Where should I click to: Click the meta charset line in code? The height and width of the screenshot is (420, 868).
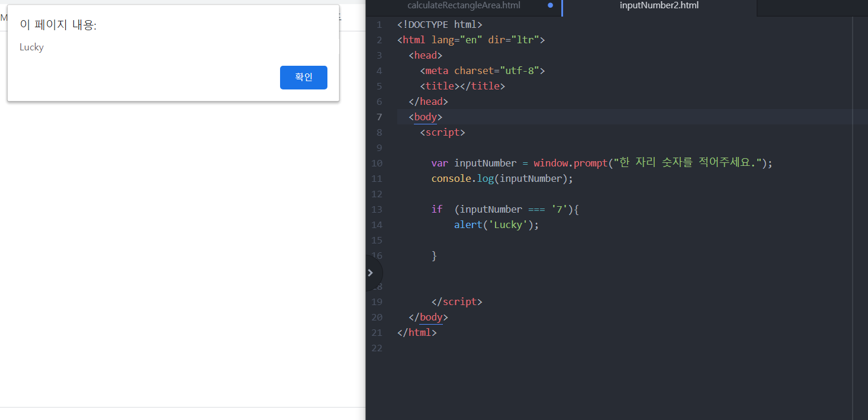[482, 70]
